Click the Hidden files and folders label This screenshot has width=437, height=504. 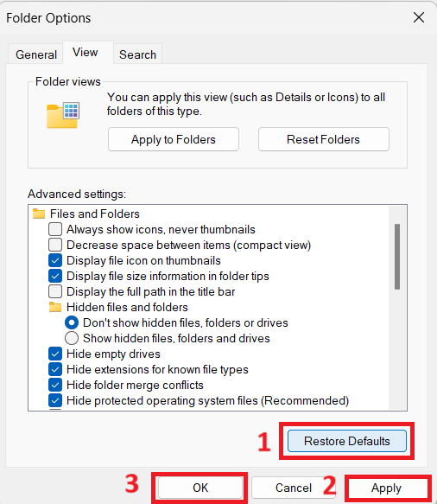click(127, 307)
